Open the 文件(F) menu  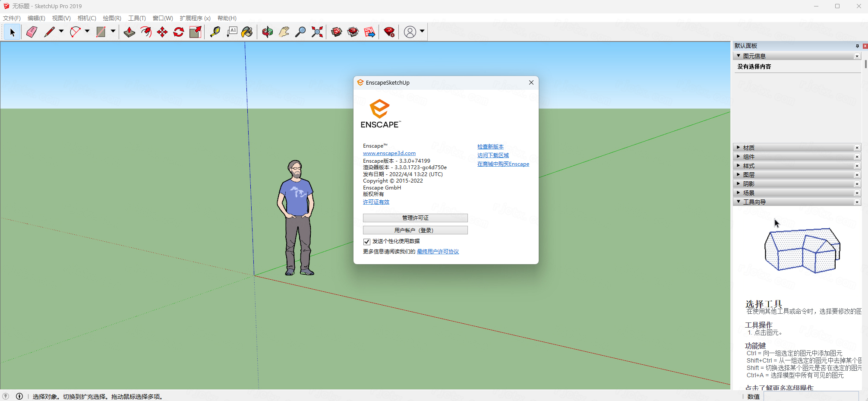click(12, 18)
